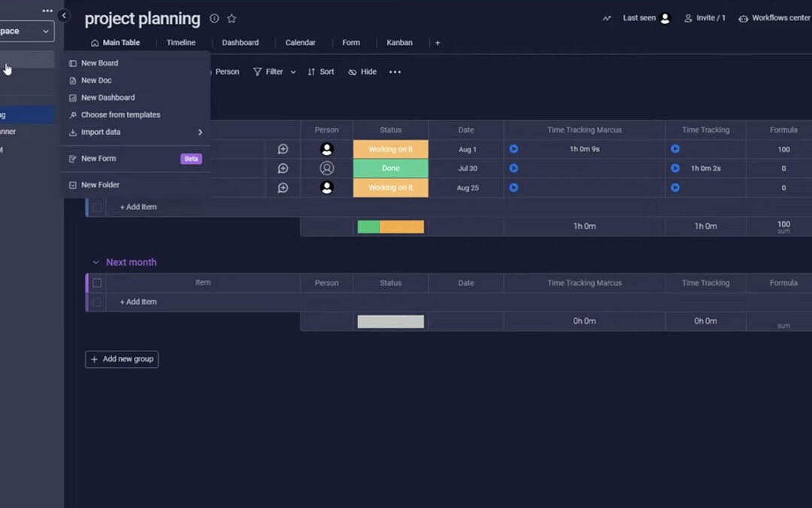The width and height of the screenshot is (812, 508).
Task: Open conversation bubble icon on Done row
Action: [283, 169]
